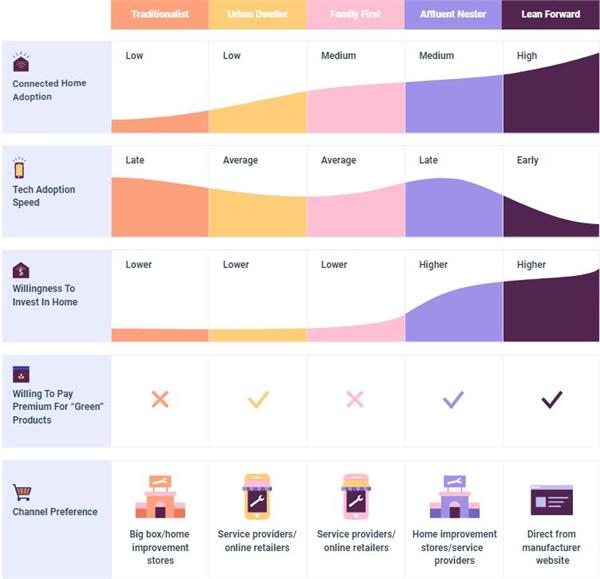Click the Direct from manufacturer website icon
600x579 pixels.
551,500
